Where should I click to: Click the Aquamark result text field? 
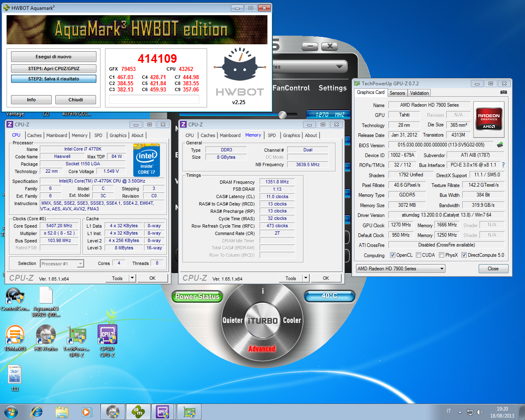click(x=154, y=99)
